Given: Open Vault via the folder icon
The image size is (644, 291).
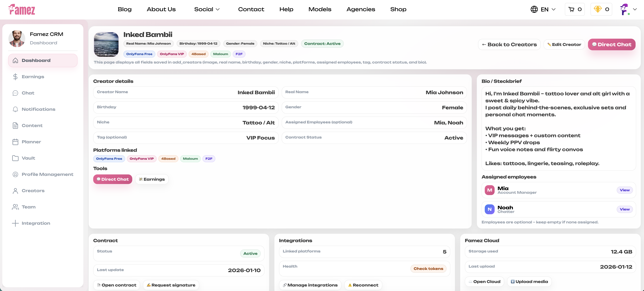Looking at the screenshot, I should point(15,158).
